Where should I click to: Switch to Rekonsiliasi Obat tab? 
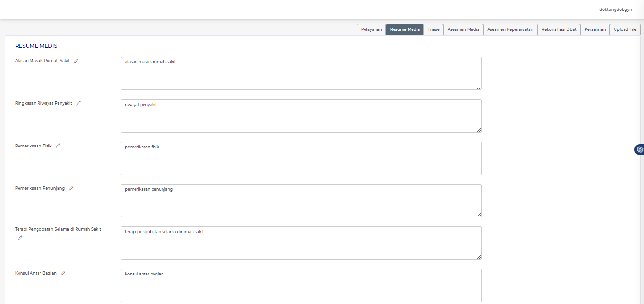pyautogui.click(x=558, y=29)
